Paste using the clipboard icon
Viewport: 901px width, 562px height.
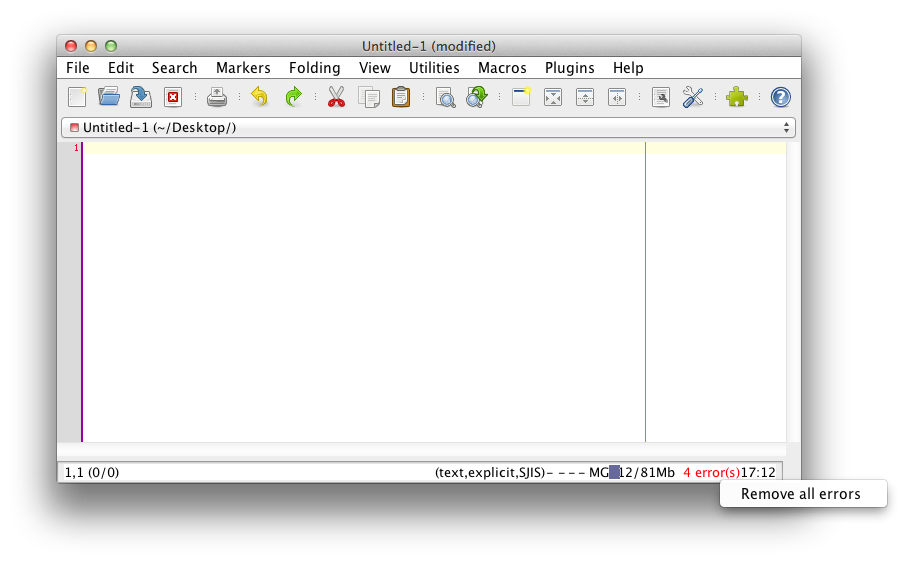(401, 97)
